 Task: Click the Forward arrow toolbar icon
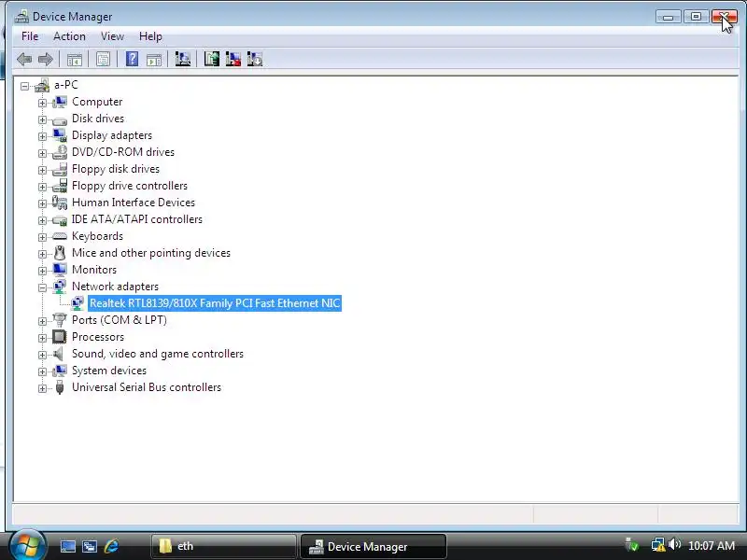click(45, 60)
